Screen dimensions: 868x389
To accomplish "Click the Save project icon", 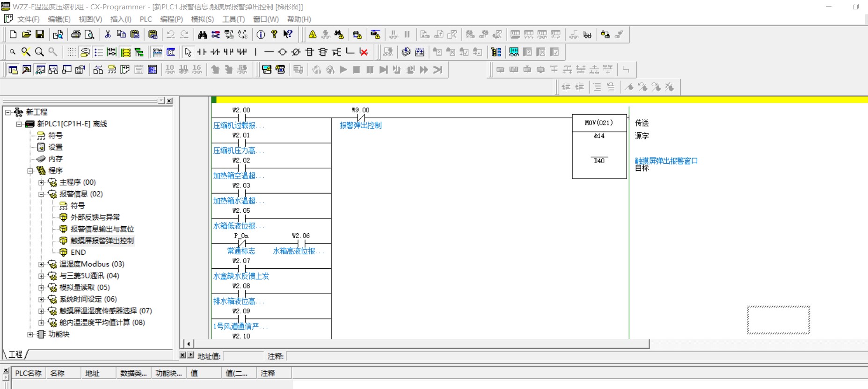I will (40, 34).
